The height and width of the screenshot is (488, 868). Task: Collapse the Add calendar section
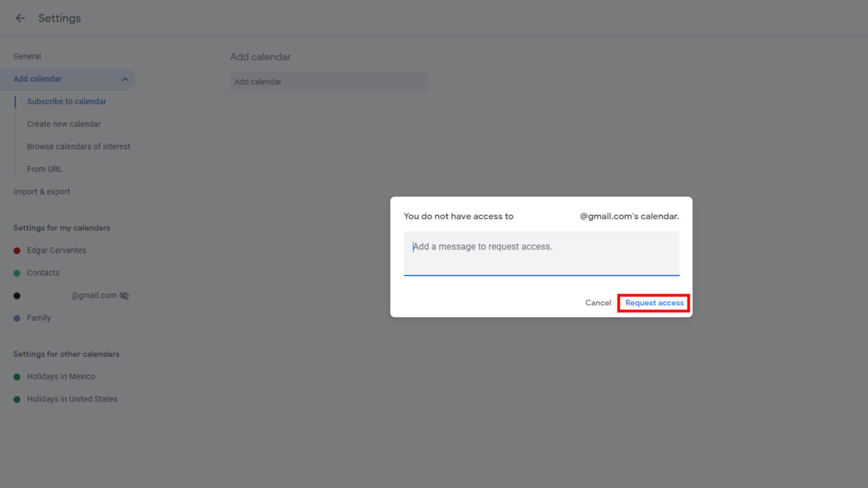tap(125, 79)
